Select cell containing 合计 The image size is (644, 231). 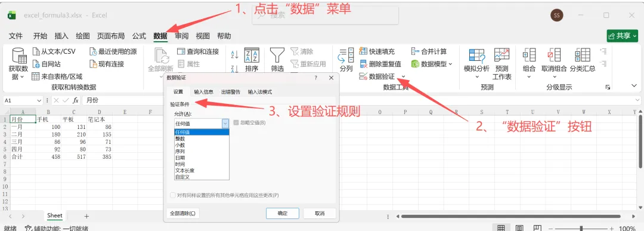(x=23, y=156)
